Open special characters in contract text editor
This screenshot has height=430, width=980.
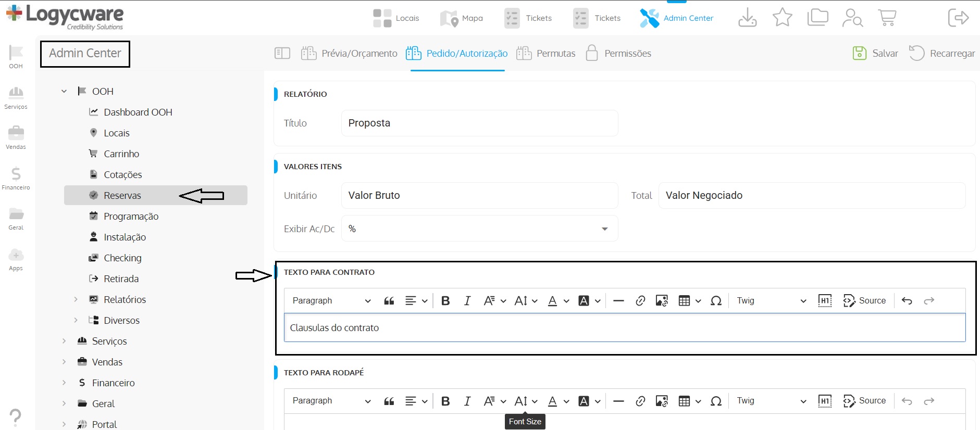pyautogui.click(x=716, y=301)
